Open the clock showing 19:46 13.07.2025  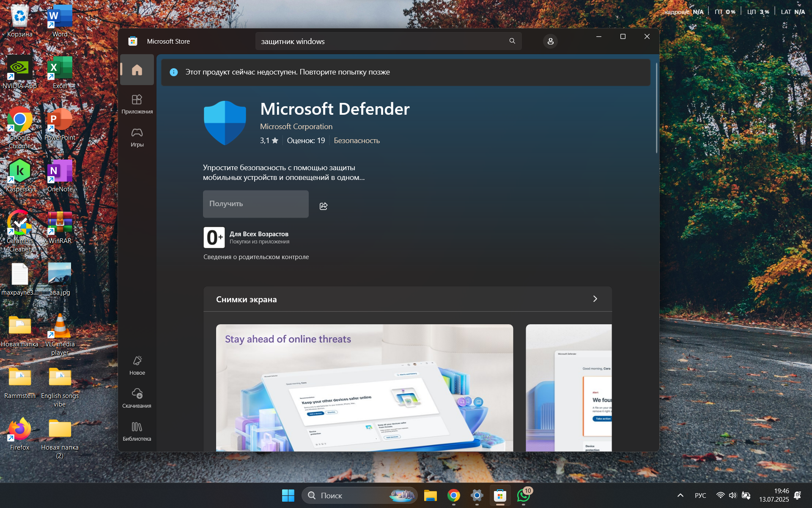coord(774,495)
